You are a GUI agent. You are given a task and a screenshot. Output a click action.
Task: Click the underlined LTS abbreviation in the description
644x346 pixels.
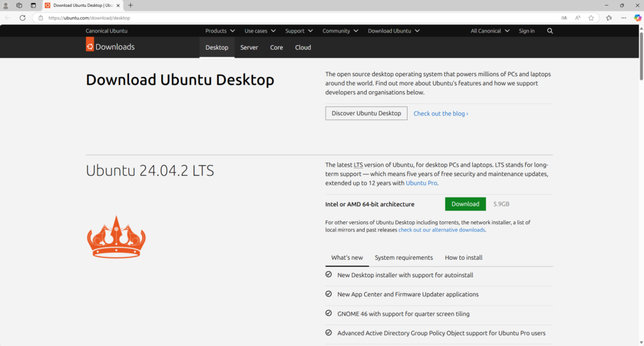358,165
